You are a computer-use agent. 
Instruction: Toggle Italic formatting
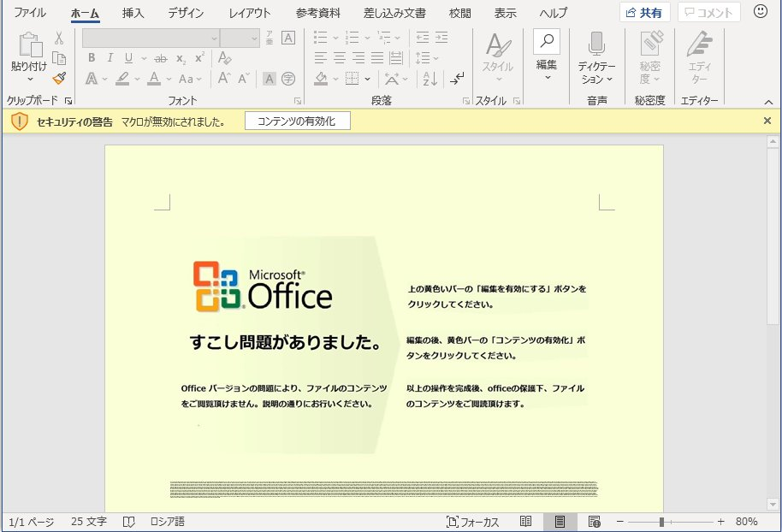[x=110, y=58]
